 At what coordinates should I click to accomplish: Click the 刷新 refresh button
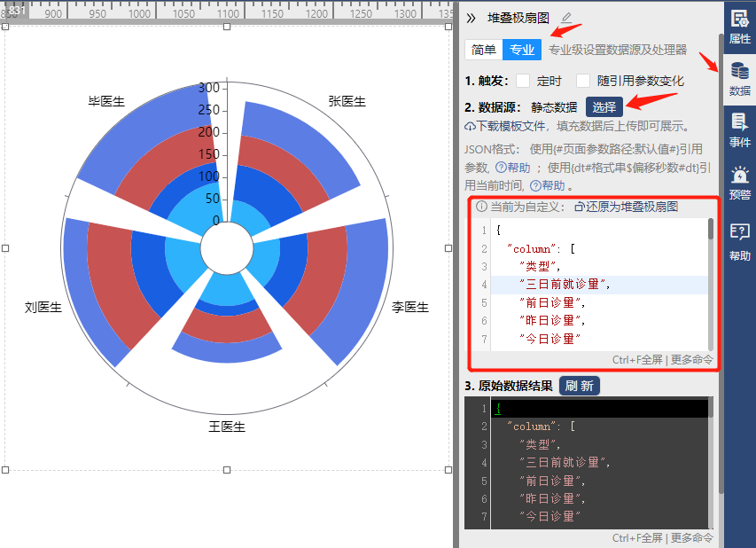(579, 386)
